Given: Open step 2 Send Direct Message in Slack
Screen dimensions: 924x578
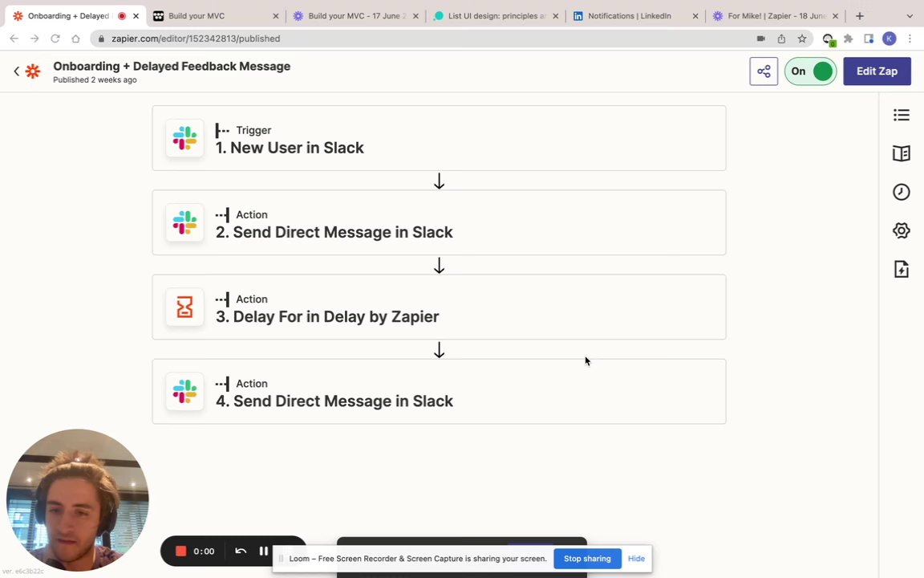Looking at the screenshot, I should [439, 222].
